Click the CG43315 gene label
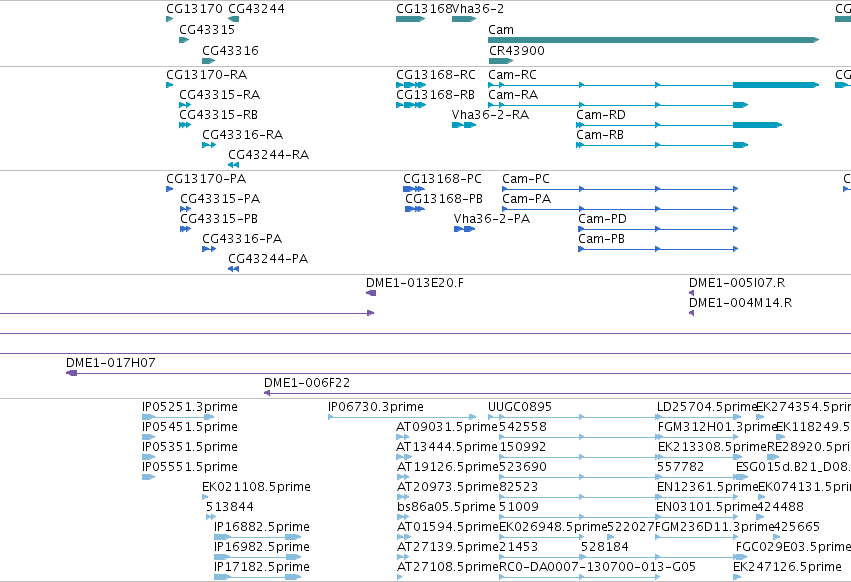851x582 pixels. 207,29
